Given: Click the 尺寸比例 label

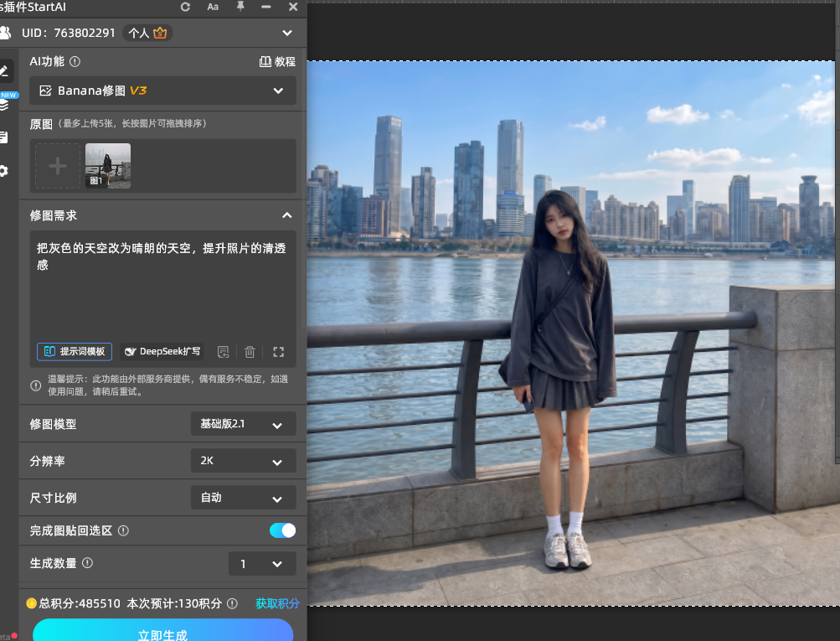Looking at the screenshot, I should pyautogui.click(x=53, y=498).
